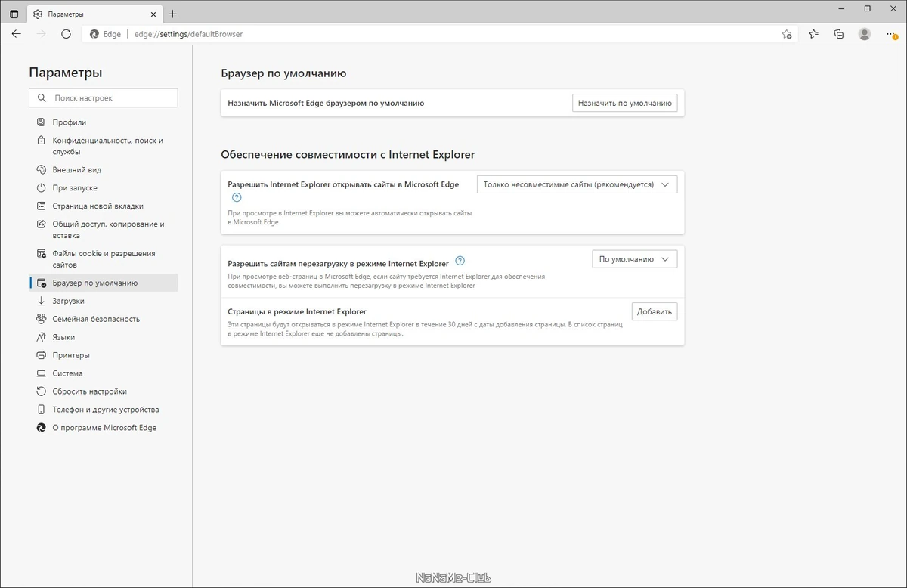Open the Settings and more menu

tap(890, 34)
